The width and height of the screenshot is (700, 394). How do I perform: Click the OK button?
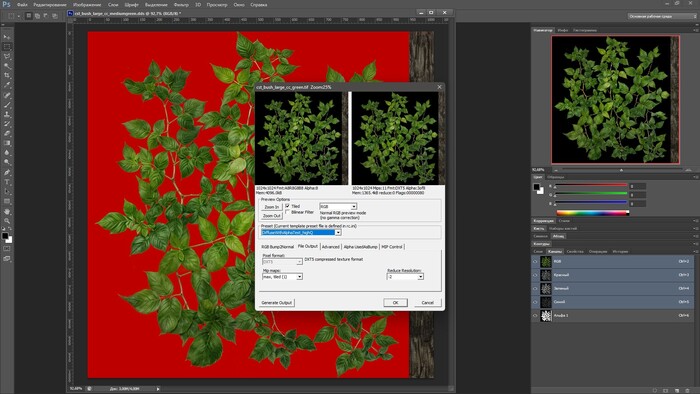[x=395, y=303]
